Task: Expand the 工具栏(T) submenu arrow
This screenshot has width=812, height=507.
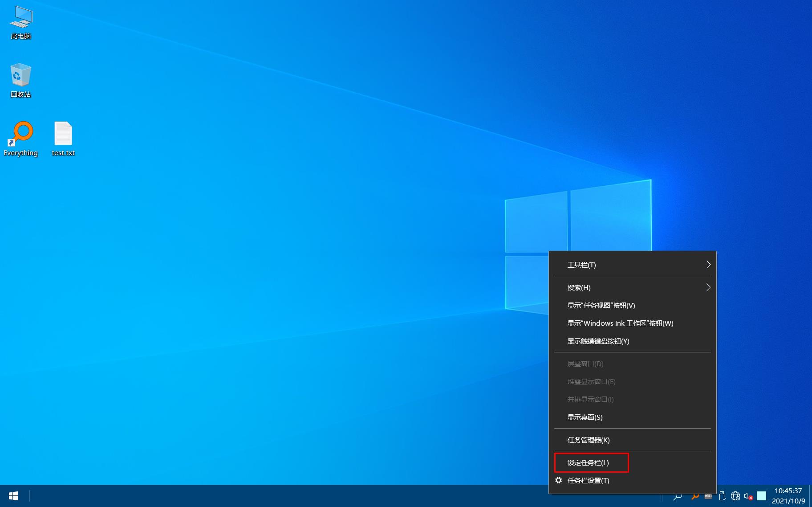Action: [708, 265]
